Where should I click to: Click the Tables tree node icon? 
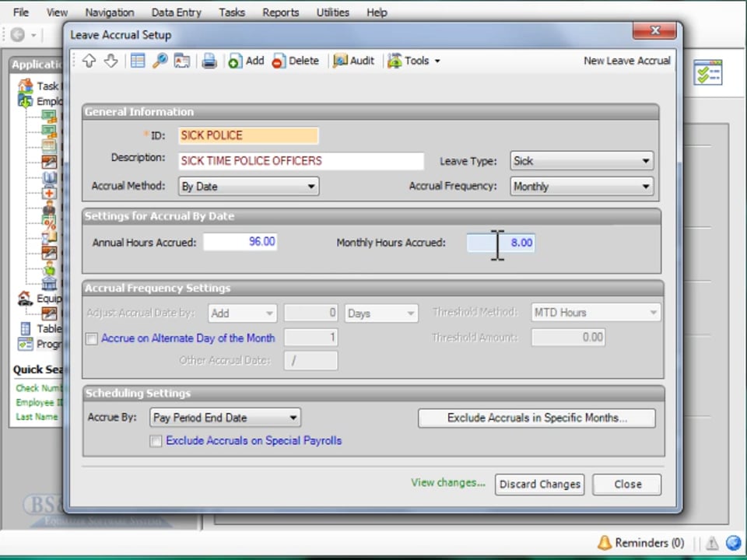pyautogui.click(x=25, y=328)
